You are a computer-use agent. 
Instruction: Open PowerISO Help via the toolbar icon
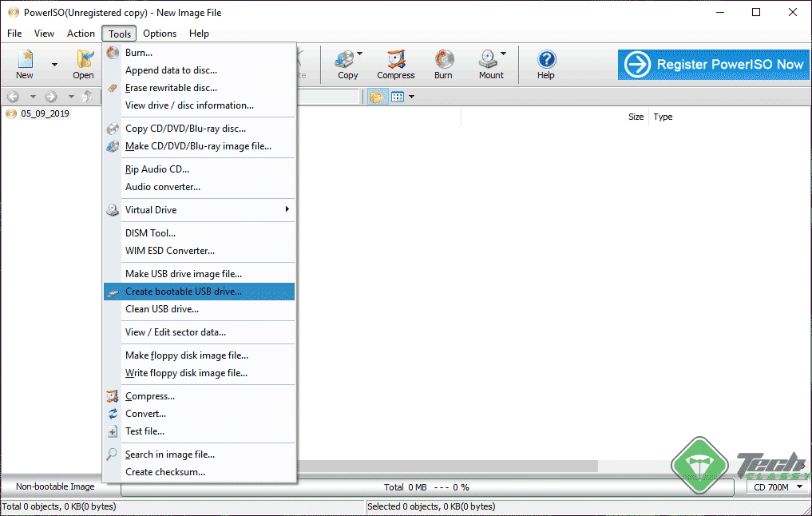[x=546, y=64]
